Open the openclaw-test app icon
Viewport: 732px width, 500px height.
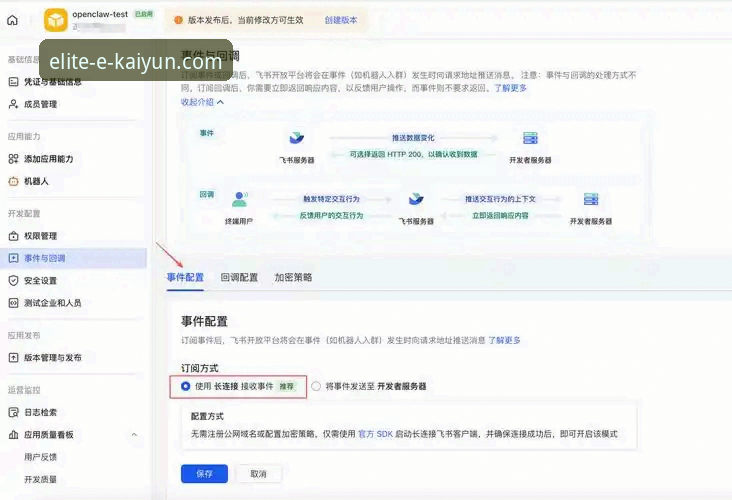click(56, 20)
